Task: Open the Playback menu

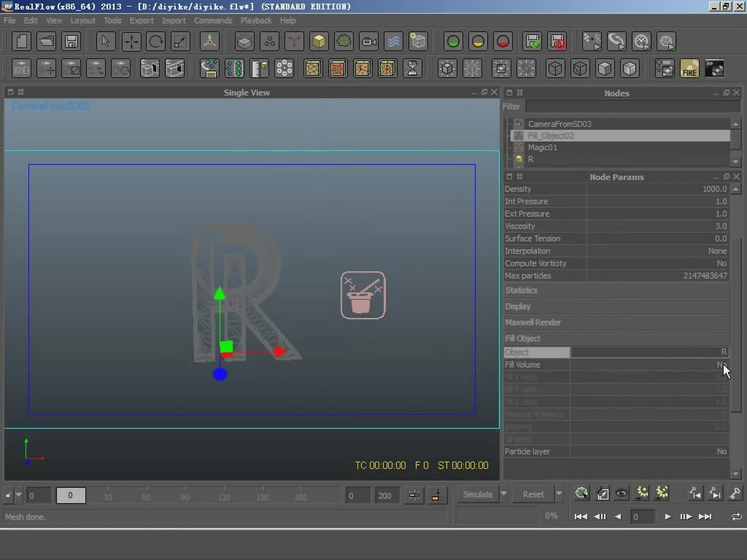Action: pos(256,20)
